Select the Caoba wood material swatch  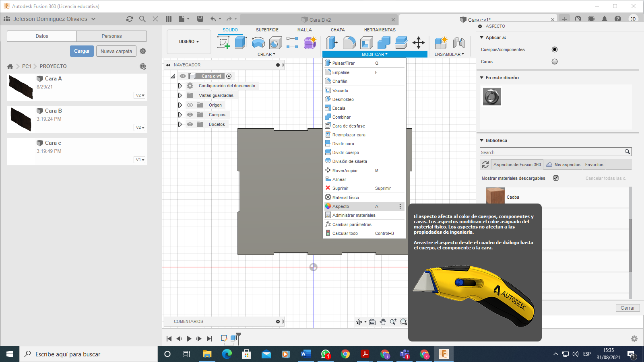point(495,196)
